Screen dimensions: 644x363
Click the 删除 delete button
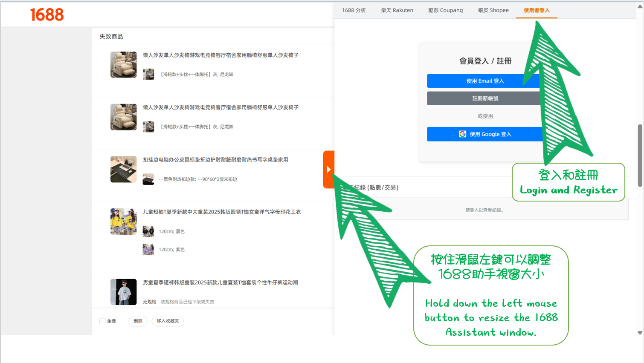(138, 321)
